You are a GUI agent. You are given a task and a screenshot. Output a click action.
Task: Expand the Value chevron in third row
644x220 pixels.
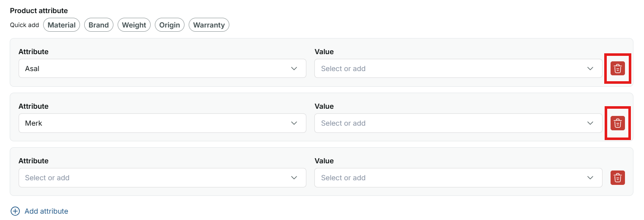(590, 178)
